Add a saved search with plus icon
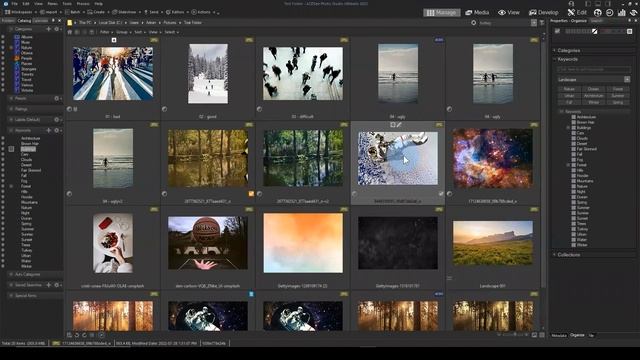 pyautogui.click(x=49, y=285)
